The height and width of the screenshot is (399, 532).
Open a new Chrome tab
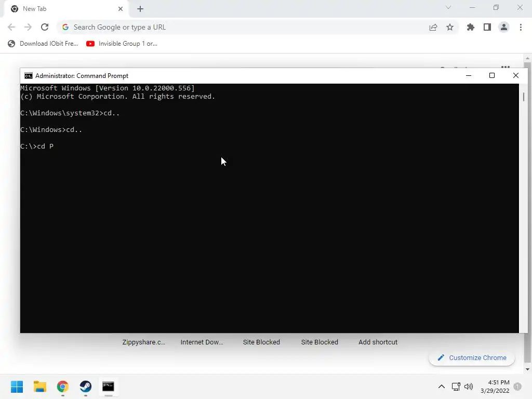point(140,9)
